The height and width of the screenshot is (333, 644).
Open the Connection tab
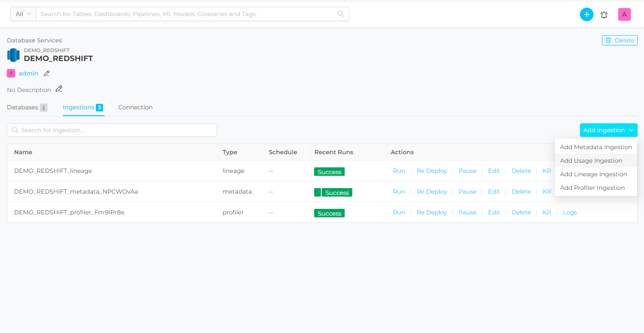coord(135,107)
